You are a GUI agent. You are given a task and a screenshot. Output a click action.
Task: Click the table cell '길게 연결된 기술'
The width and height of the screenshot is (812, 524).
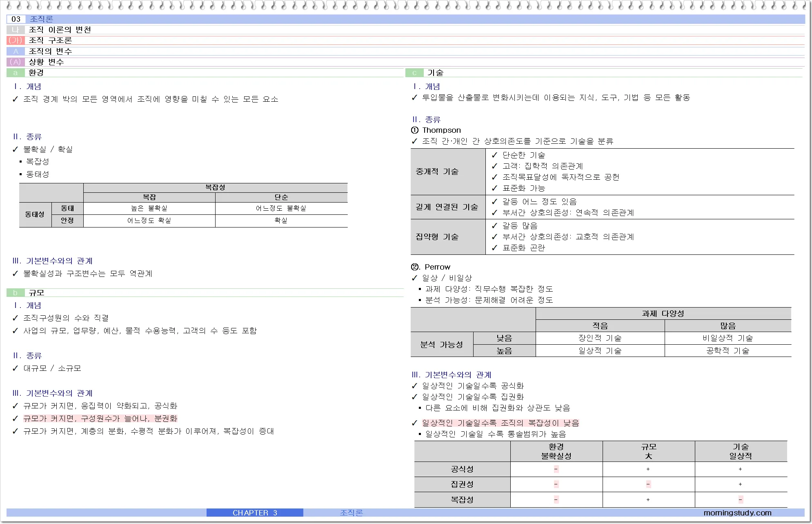click(448, 207)
